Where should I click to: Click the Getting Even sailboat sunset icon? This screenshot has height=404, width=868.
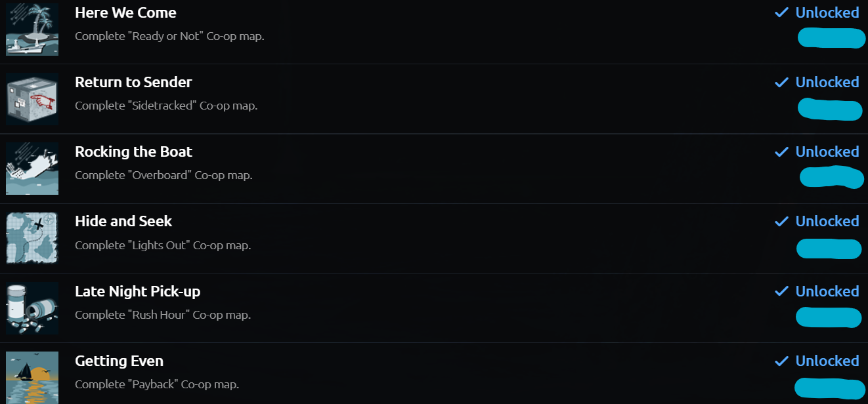point(32,378)
